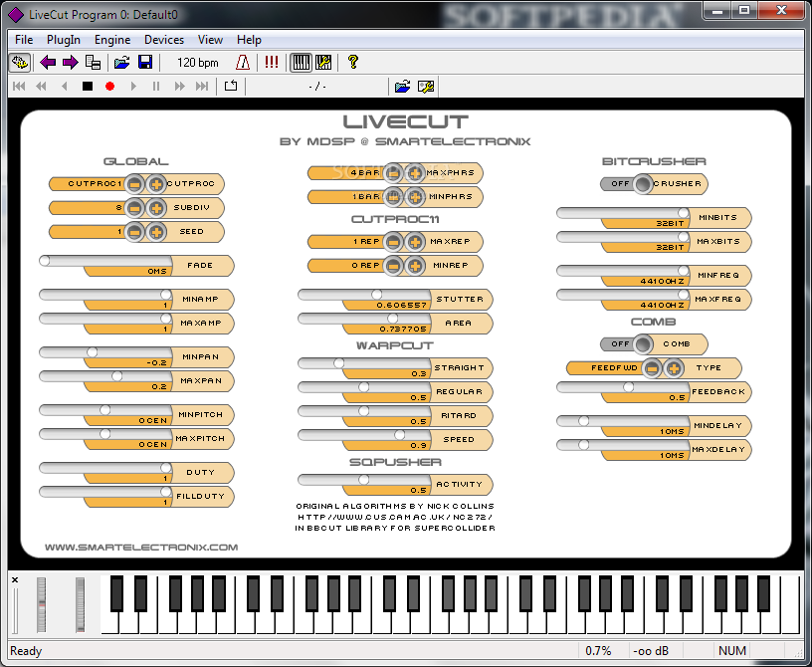Screen dimensions: 812x667
Task: Open the Help menu
Action: [x=249, y=40]
